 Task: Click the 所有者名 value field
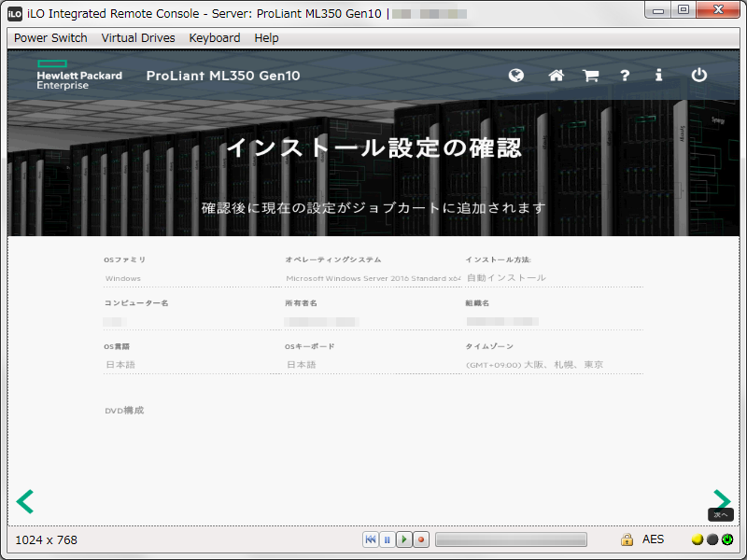point(373,322)
